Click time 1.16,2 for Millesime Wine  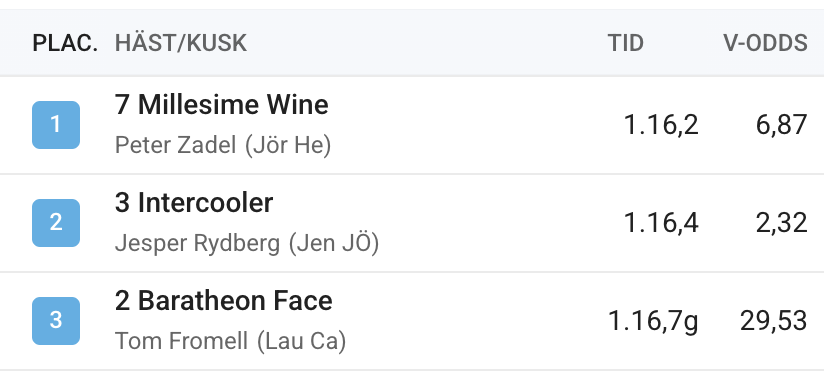click(661, 125)
